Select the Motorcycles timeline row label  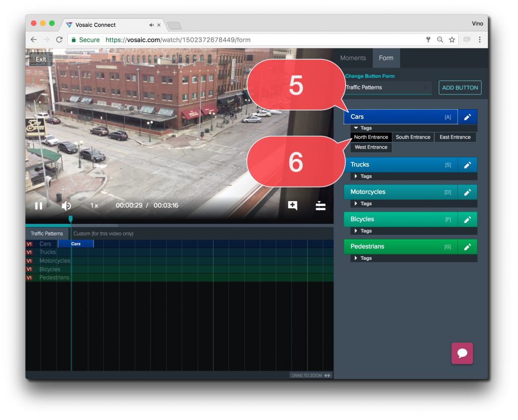point(55,261)
